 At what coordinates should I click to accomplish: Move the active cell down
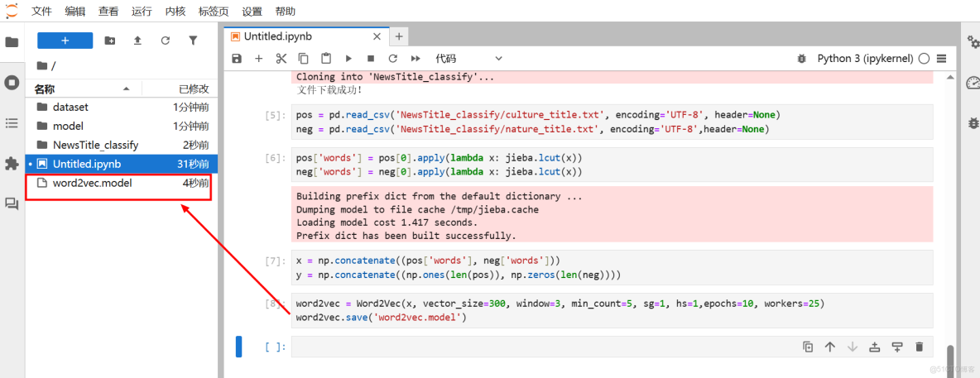coord(853,347)
